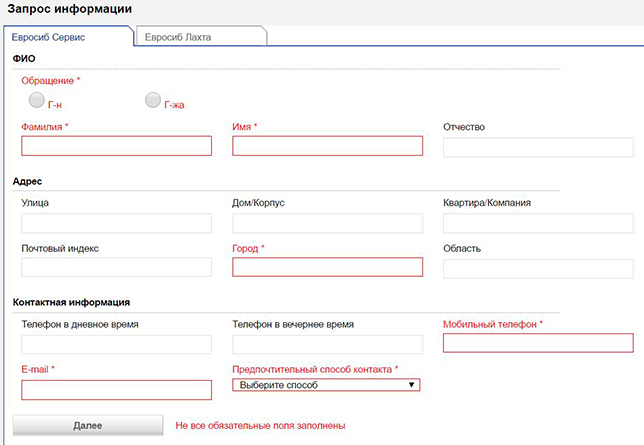Focus the E-mail input field
Screen dimensions: 644x445
coord(117,390)
